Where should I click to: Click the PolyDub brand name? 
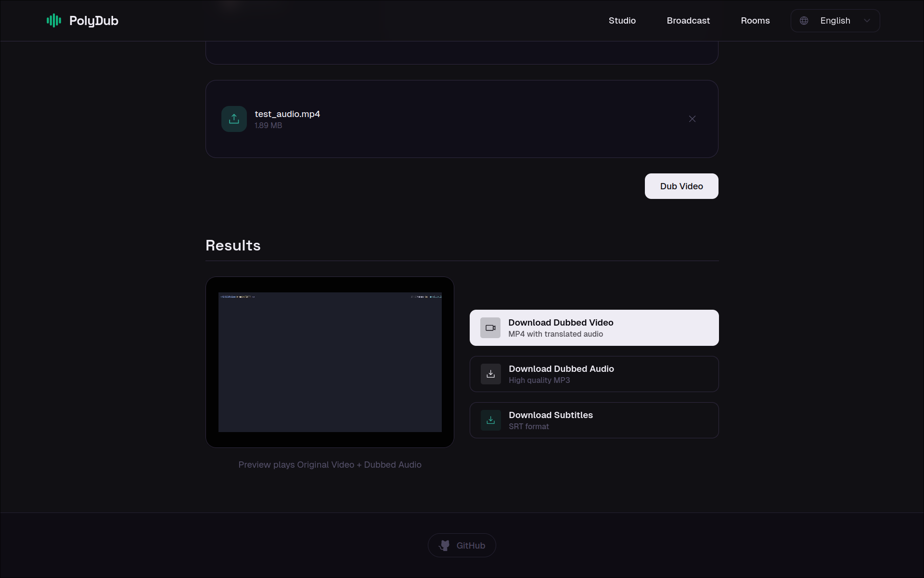94,21
